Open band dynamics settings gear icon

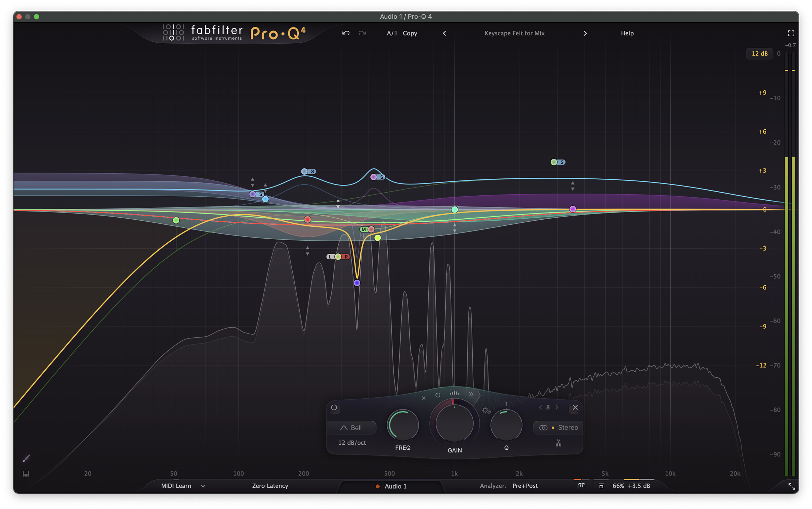486,411
